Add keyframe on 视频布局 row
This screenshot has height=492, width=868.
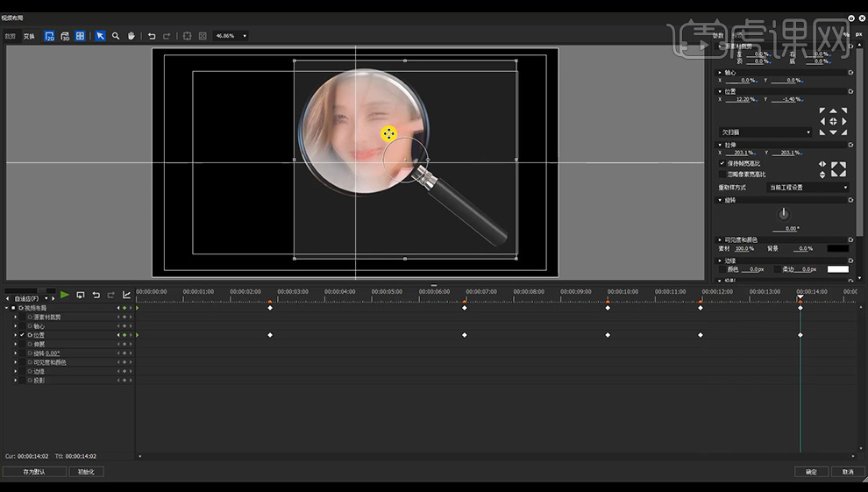point(125,308)
